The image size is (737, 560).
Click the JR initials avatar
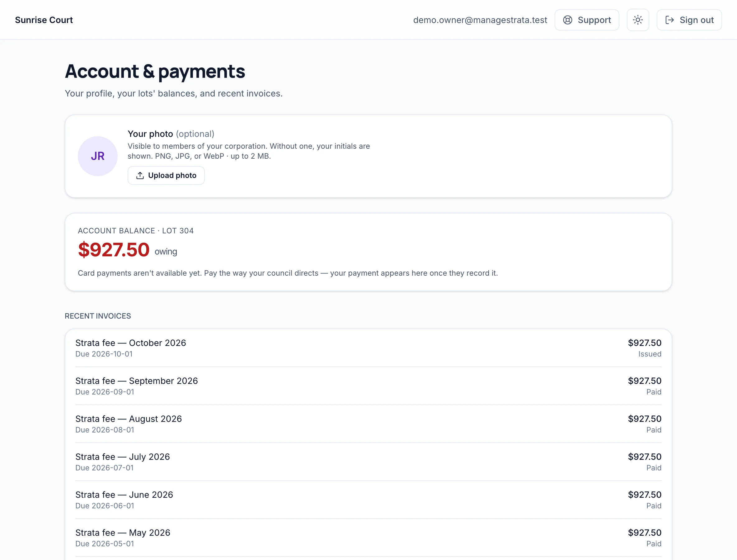point(98,156)
